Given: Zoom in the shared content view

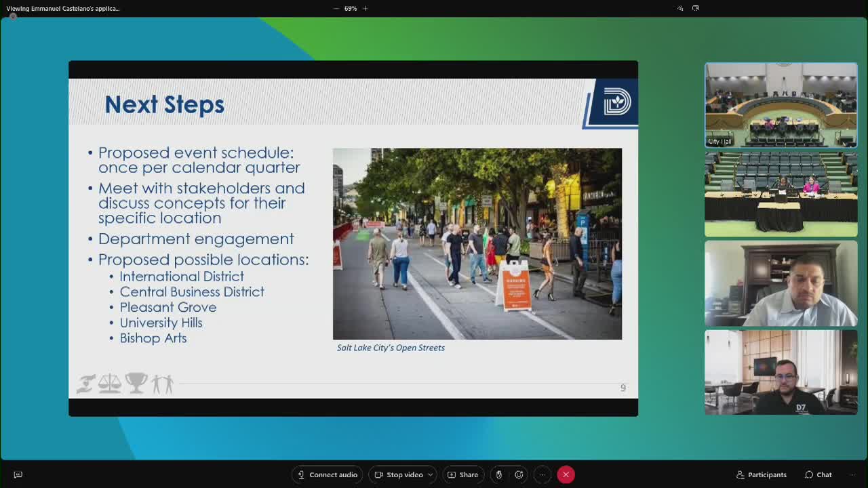Looking at the screenshot, I should [x=365, y=8].
